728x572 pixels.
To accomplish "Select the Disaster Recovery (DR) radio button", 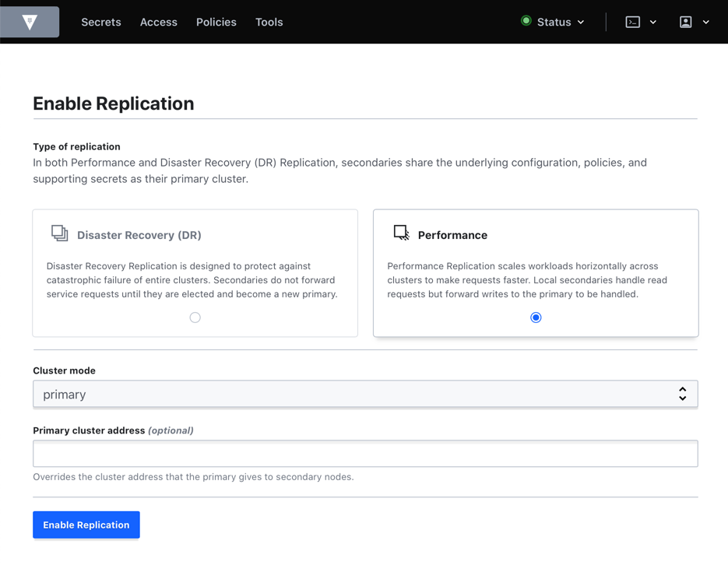I will click(195, 317).
